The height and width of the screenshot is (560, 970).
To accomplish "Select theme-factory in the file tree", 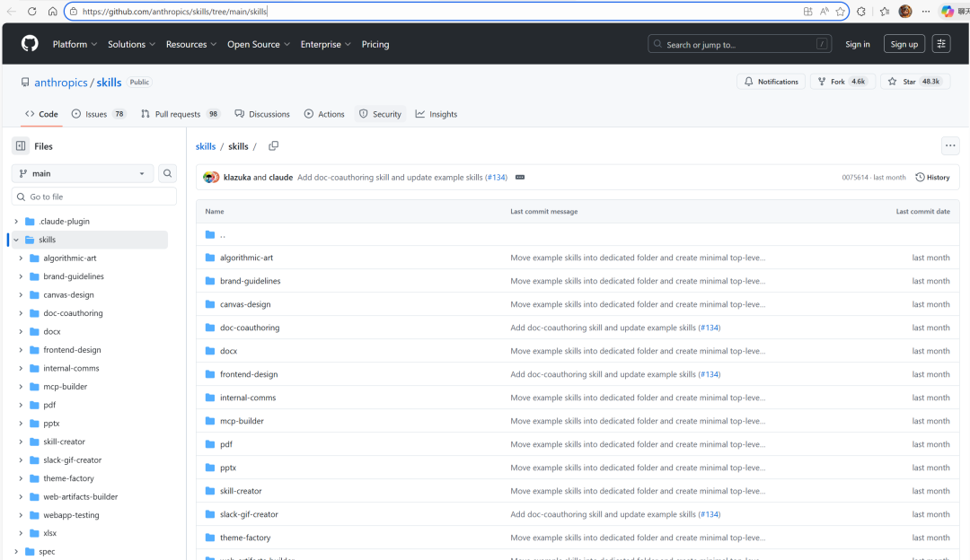I will point(68,478).
